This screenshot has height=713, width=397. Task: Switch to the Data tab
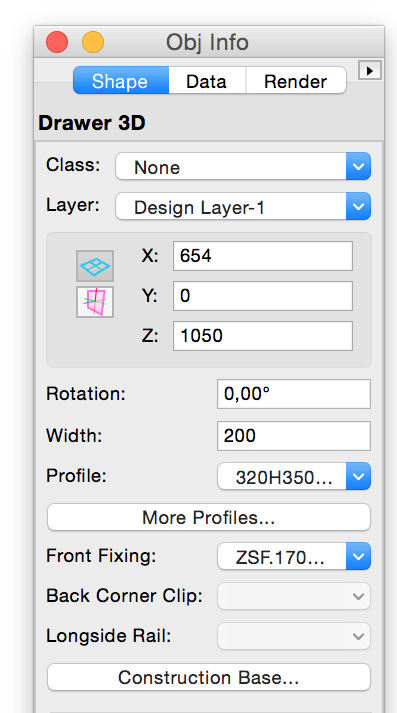(207, 80)
